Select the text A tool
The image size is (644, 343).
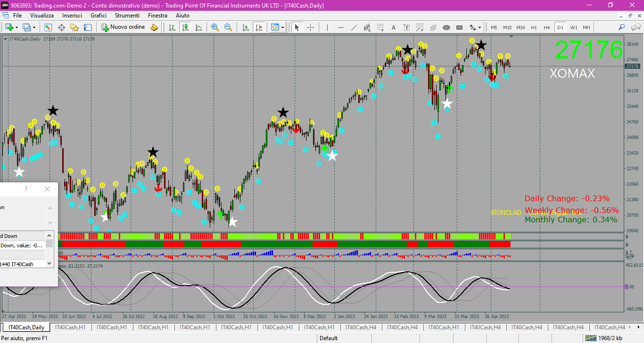[x=393, y=27]
